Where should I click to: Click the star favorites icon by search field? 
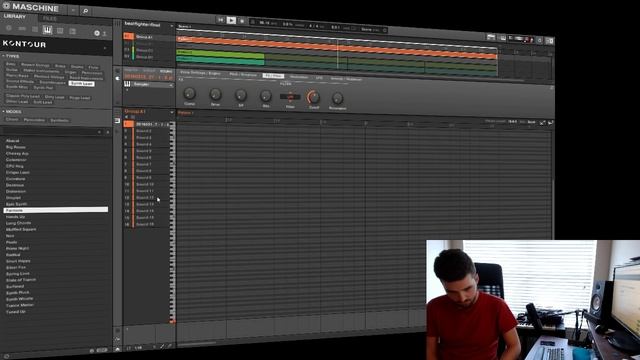coord(100,132)
